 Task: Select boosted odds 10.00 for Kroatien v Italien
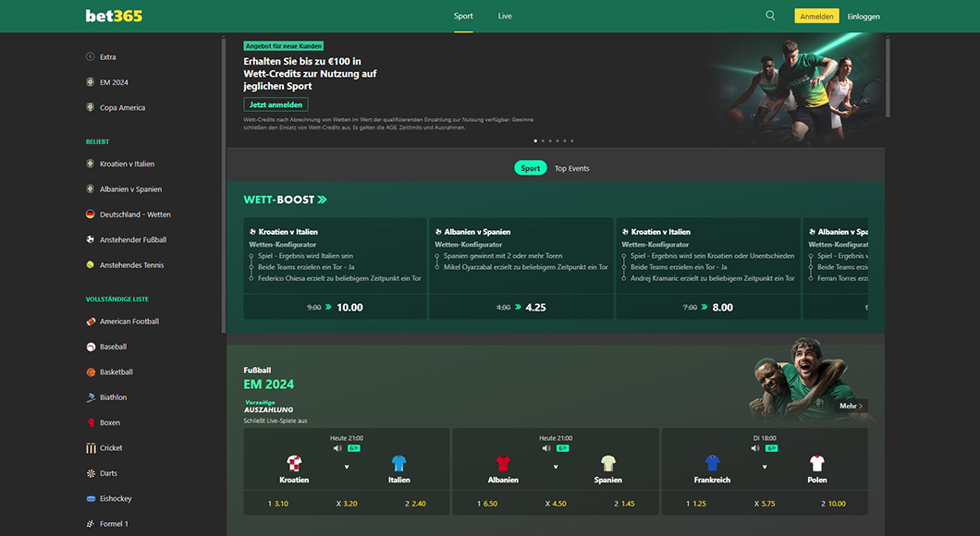[335, 307]
